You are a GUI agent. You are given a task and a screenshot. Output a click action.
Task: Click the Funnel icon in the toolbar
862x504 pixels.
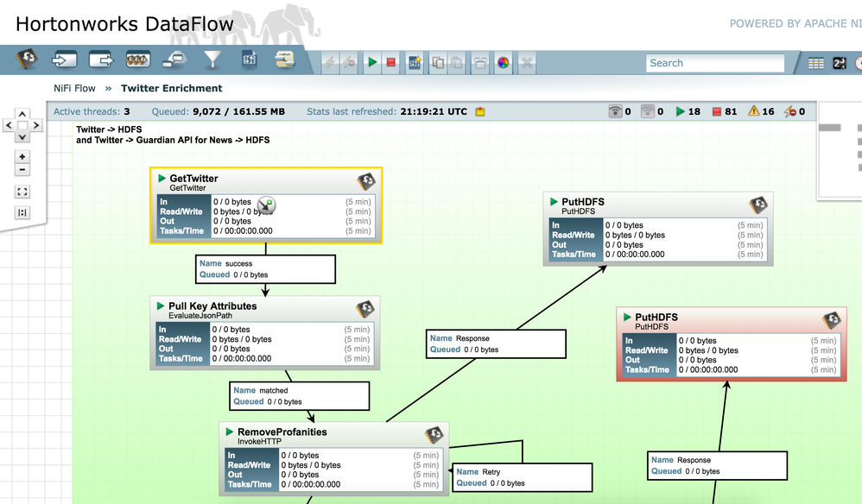coord(211,62)
